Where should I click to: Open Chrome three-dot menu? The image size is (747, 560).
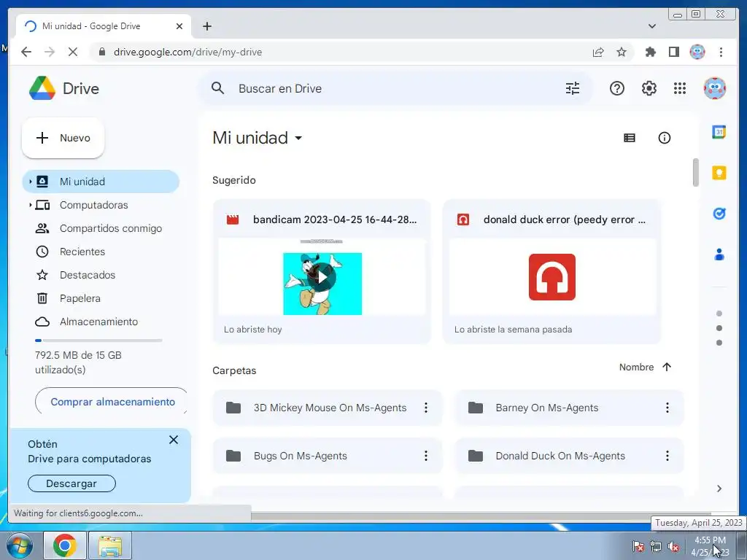pyautogui.click(x=721, y=52)
